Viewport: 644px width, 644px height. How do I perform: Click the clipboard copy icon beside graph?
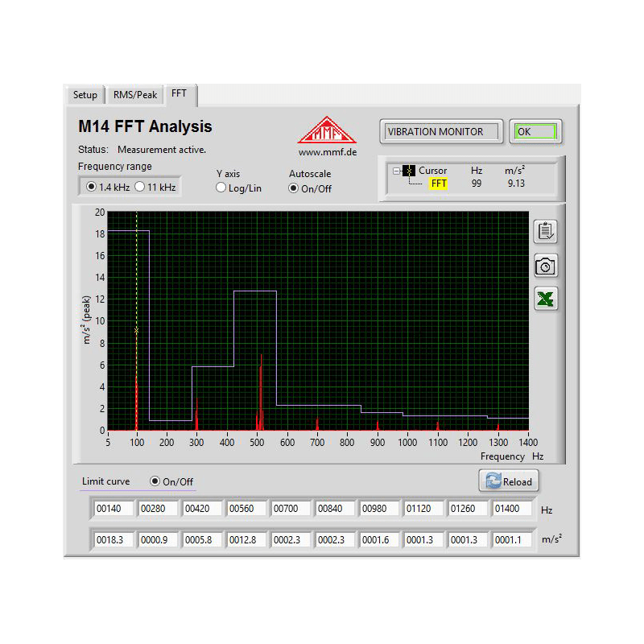546,231
